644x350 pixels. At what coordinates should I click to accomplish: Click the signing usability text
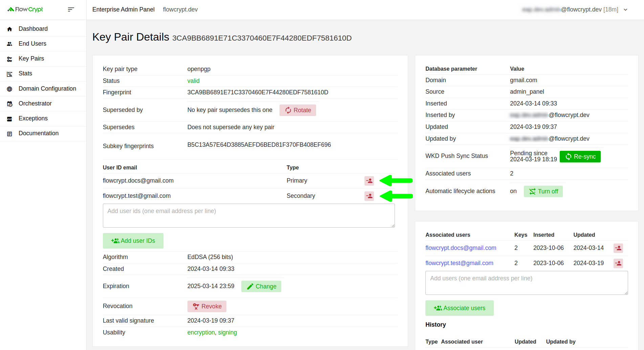point(227,332)
